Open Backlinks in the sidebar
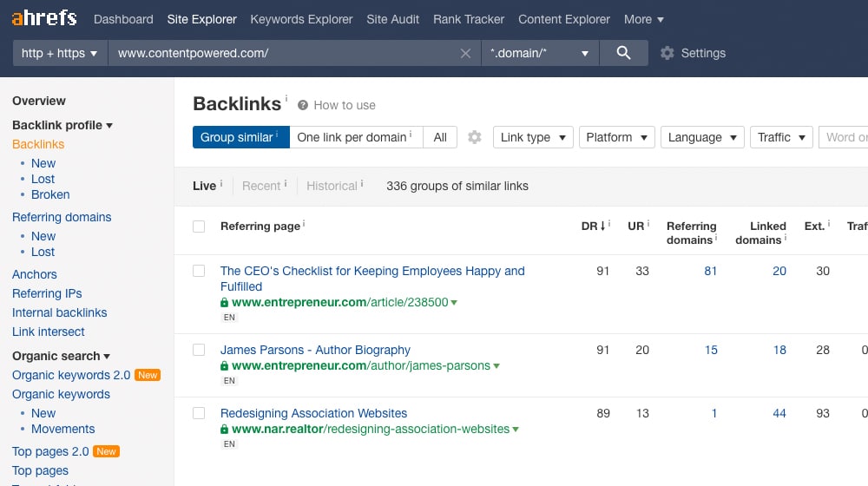This screenshot has height=486, width=868. [38, 144]
